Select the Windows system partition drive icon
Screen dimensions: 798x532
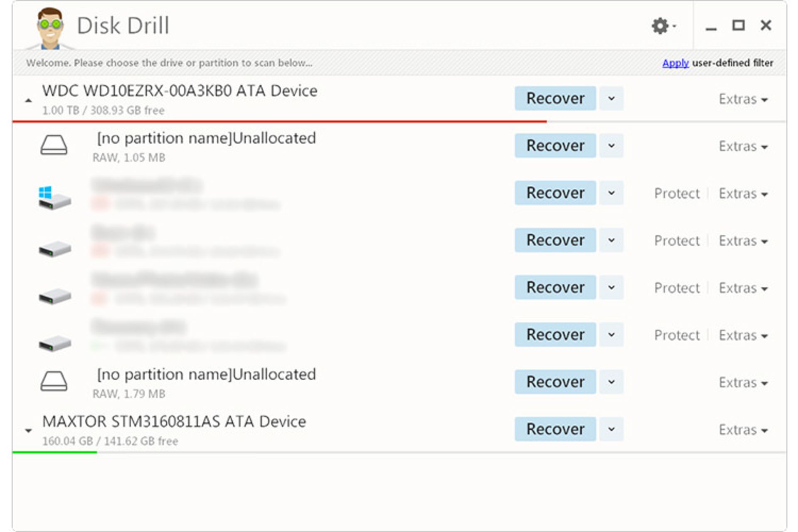tap(54, 198)
